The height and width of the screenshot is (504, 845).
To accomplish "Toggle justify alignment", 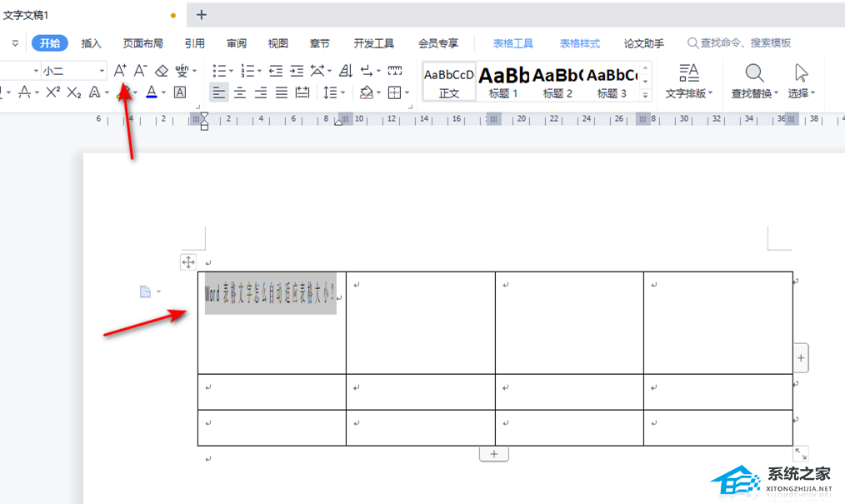I will (282, 92).
